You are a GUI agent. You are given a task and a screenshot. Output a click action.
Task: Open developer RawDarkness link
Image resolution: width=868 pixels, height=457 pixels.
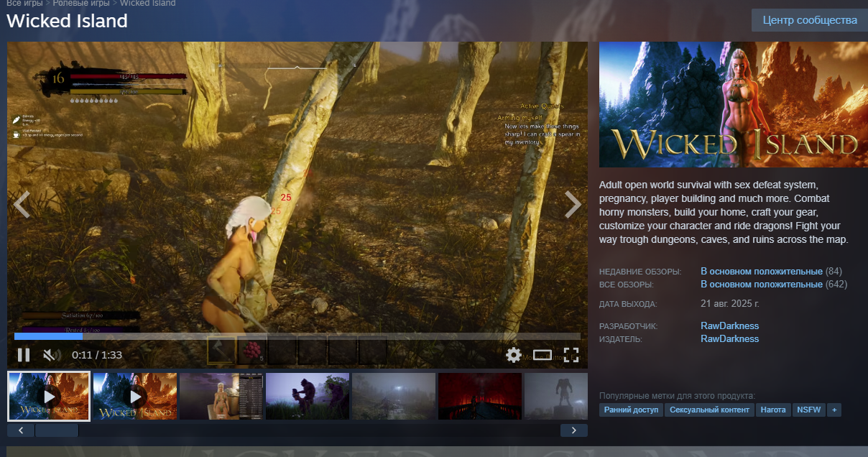pyautogui.click(x=729, y=326)
